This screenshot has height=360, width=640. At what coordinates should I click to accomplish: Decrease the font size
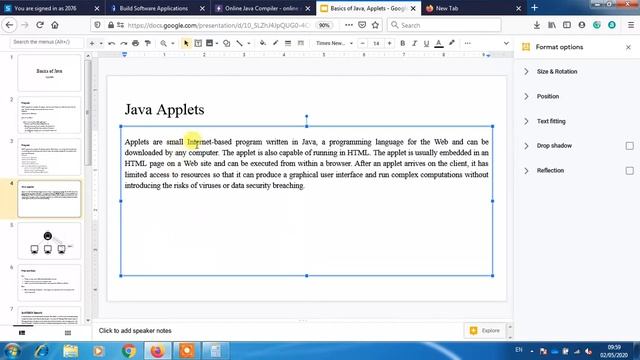point(362,43)
